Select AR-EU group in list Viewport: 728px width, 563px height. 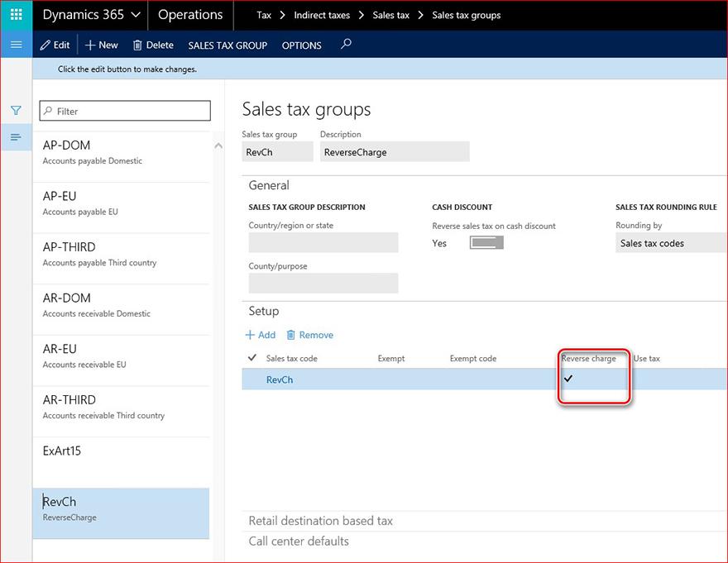(x=121, y=360)
